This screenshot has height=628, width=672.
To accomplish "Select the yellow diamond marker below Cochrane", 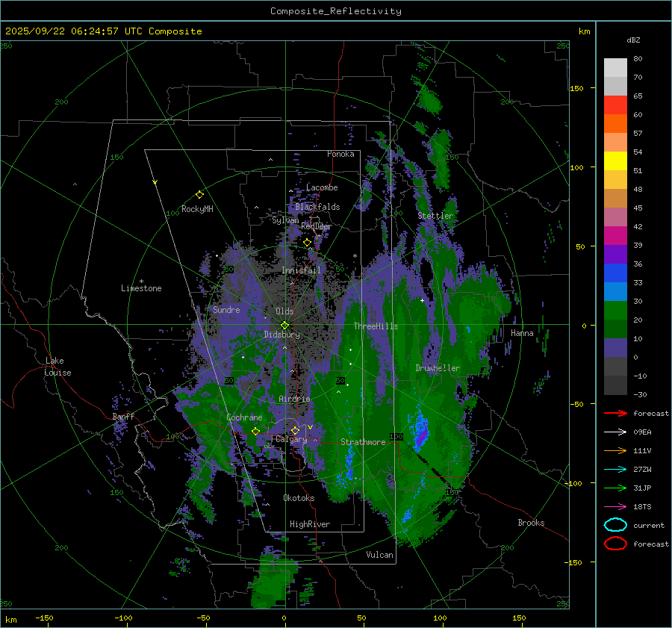I will [x=255, y=431].
